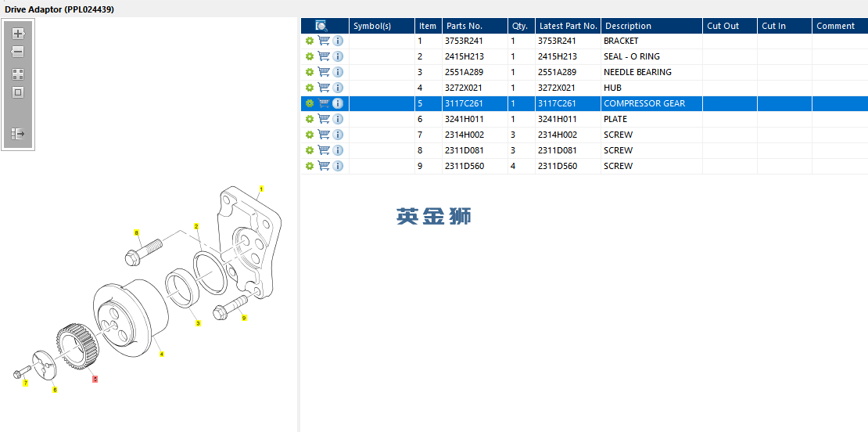Click description NEEDLE BEARING
868x432 pixels.
(x=638, y=72)
